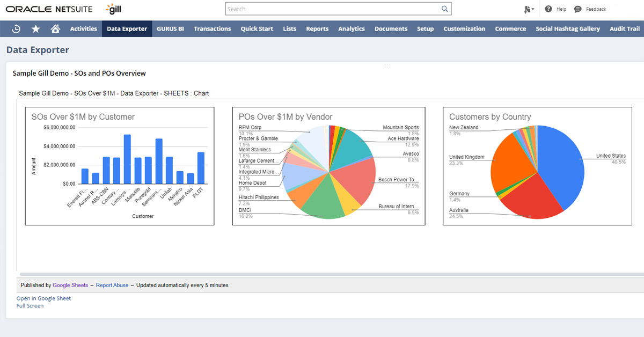Go to the Home house icon
This screenshot has width=644, height=337.
[x=55, y=29]
